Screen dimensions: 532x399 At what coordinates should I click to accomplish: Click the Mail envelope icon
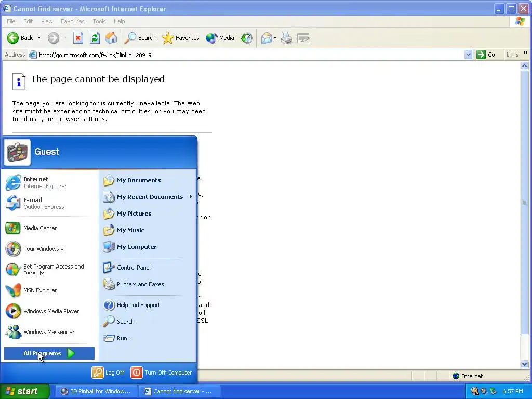click(x=267, y=38)
